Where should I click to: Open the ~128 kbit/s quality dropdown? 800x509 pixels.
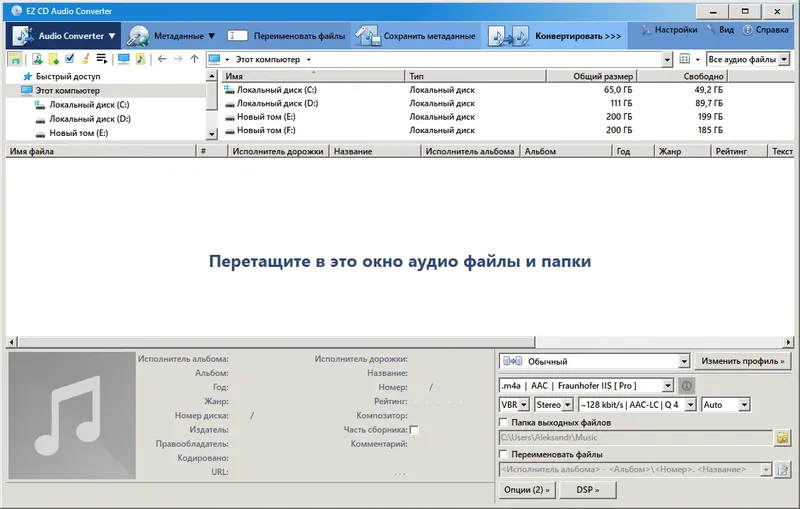click(x=637, y=404)
